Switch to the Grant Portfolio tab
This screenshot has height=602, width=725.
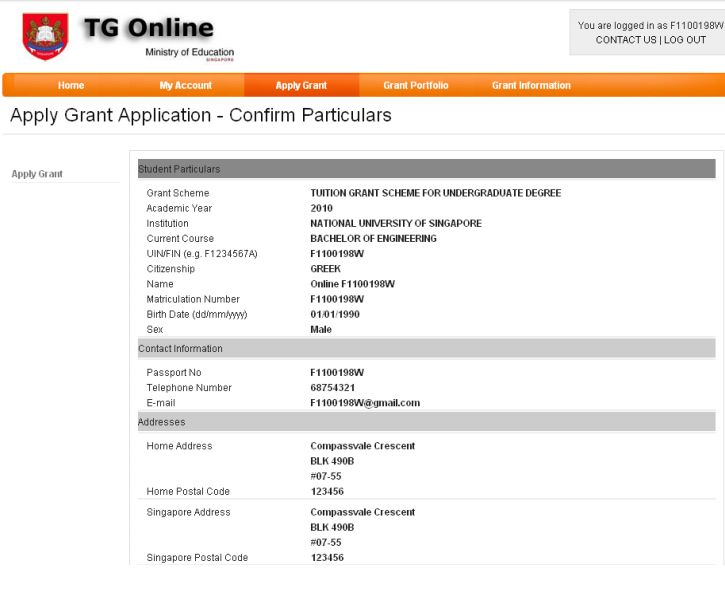[416, 86]
